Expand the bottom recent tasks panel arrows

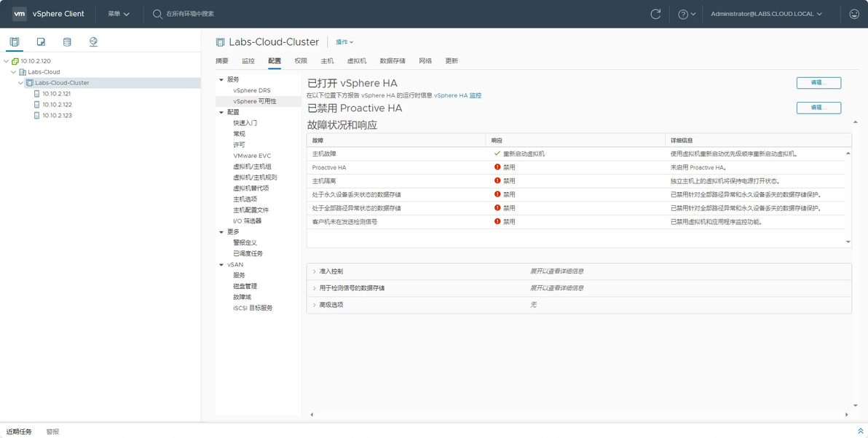pos(860,431)
